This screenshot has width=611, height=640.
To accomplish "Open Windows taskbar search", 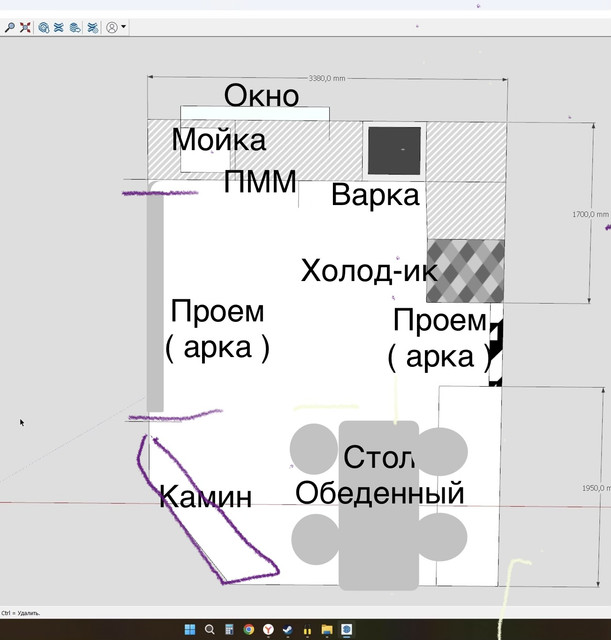I will click(x=209, y=629).
